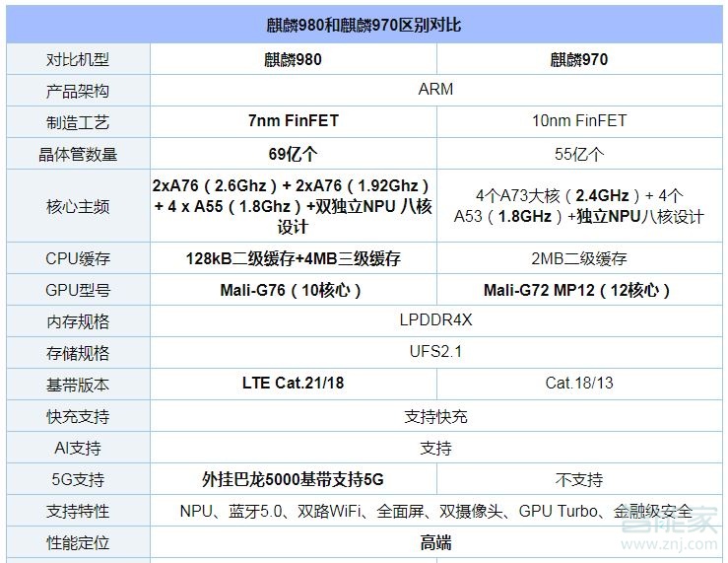The height and width of the screenshot is (563, 728).
Task: Click the table title 麒麟980和麒麟970区别对比
Action: (x=364, y=25)
